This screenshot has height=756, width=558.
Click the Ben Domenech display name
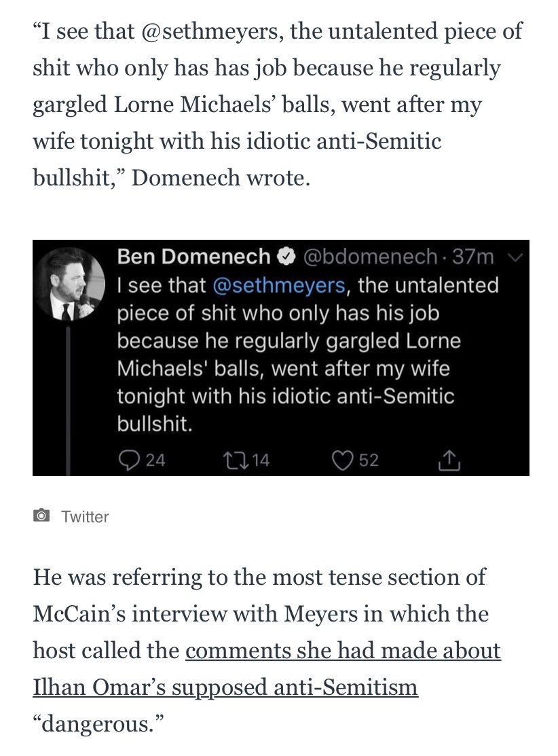(193, 257)
